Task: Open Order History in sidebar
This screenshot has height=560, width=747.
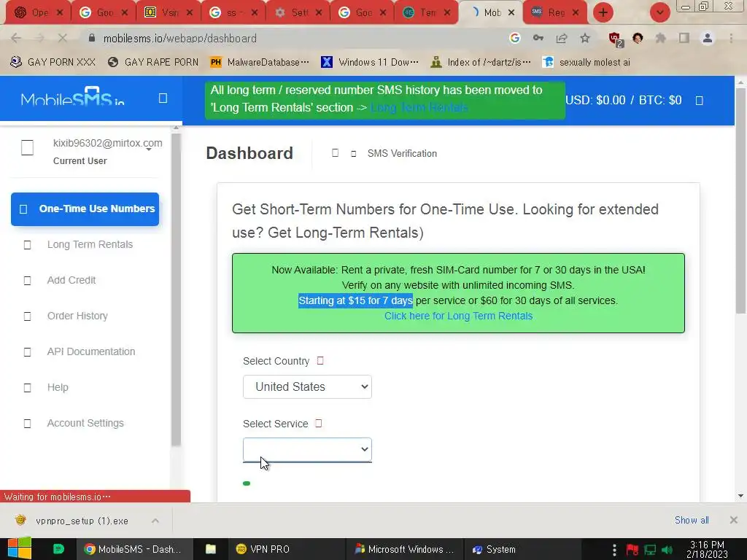Action: coord(77,316)
